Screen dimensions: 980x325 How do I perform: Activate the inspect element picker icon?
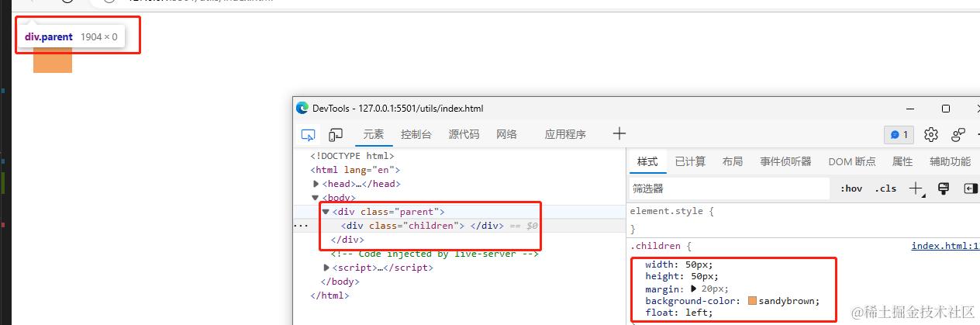pyautogui.click(x=309, y=134)
